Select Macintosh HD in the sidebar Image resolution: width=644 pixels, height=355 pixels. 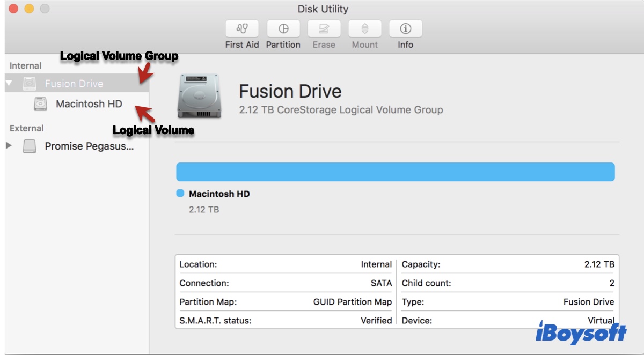tap(89, 104)
